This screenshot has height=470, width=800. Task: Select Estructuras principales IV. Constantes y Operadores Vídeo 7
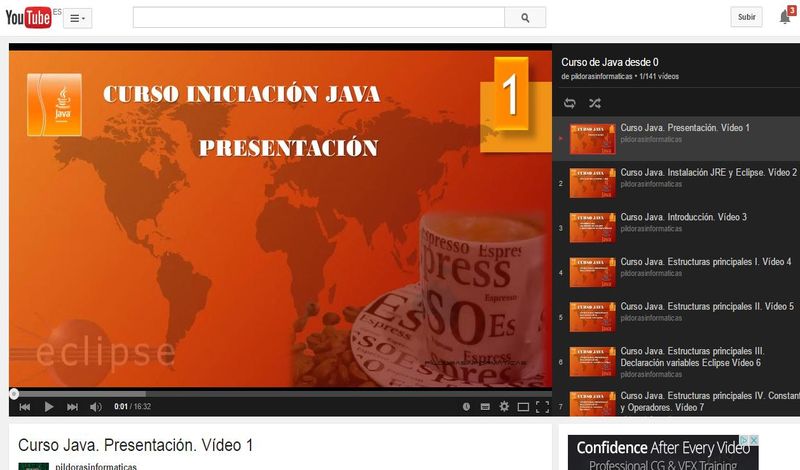coord(676,402)
